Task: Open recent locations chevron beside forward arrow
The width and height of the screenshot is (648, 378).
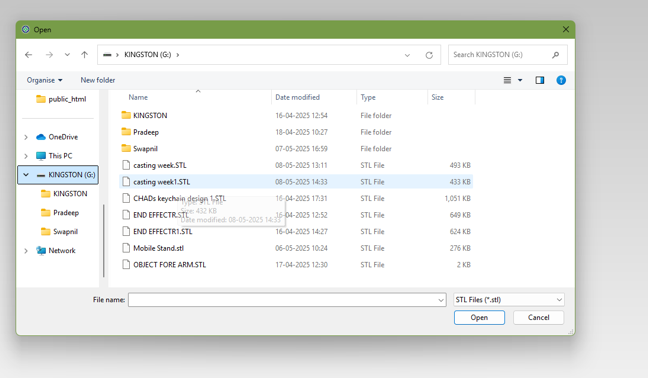Action: pos(67,55)
